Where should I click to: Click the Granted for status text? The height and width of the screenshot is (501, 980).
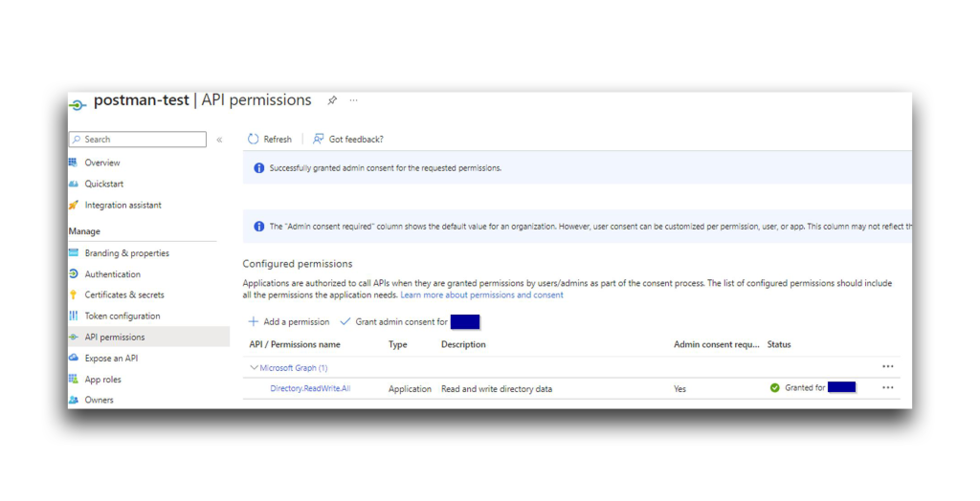click(805, 388)
